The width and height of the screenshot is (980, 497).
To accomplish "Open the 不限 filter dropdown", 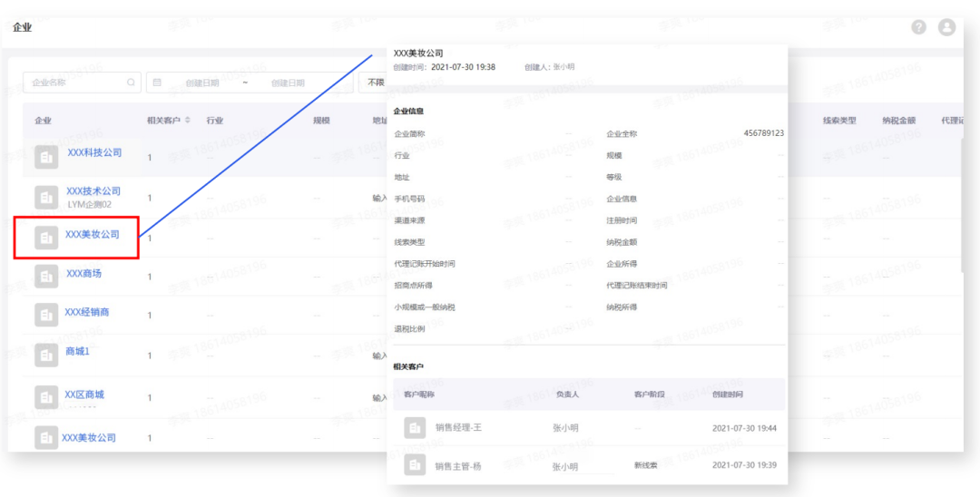I will (375, 83).
